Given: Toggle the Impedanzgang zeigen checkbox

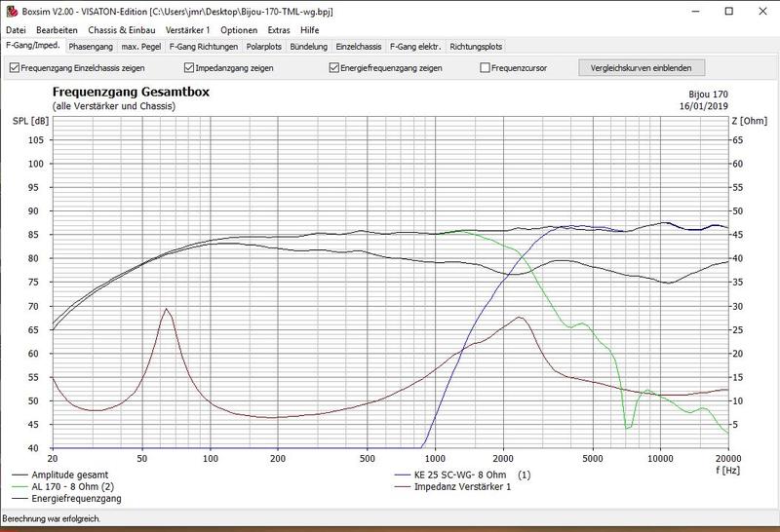Looking at the screenshot, I should pyautogui.click(x=189, y=68).
